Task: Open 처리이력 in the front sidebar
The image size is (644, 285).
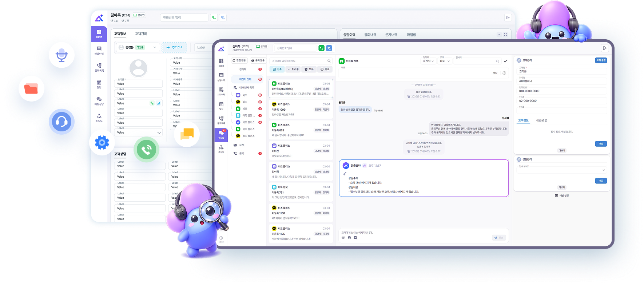Action: [221, 91]
